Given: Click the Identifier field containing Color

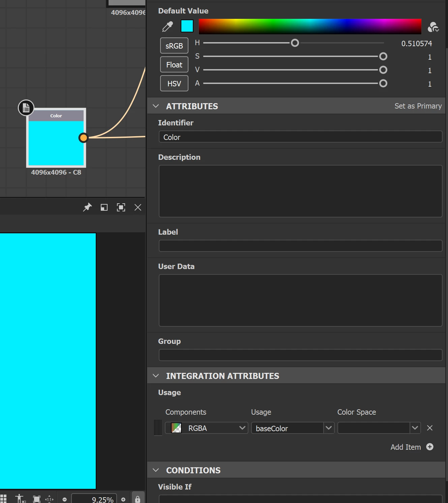Looking at the screenshot, I should [301, 137].
